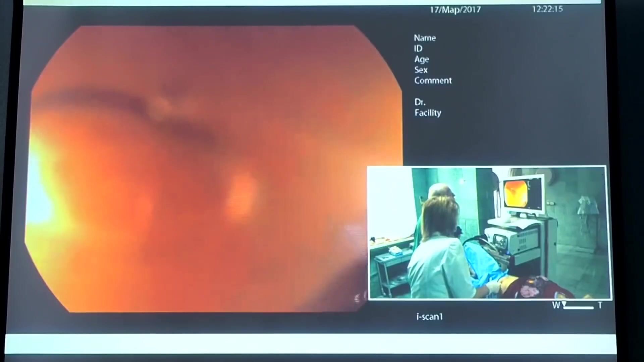This screenshot has width=644, height=362.
Task: Click the Dr. field label
Action: pyautogui.click(x=420, y=102)
